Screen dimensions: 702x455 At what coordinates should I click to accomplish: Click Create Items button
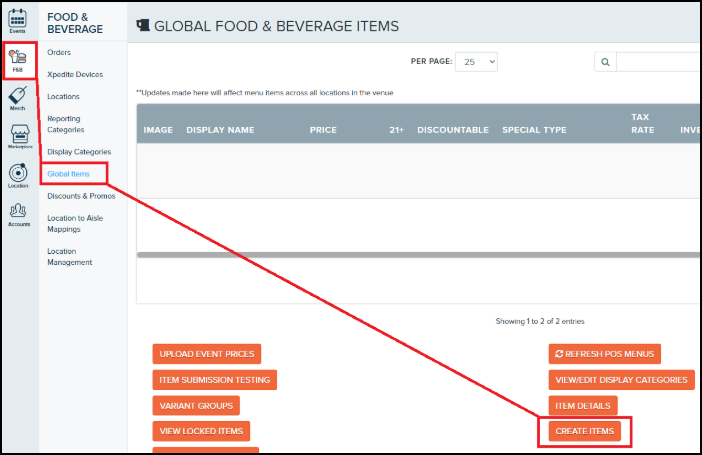click(585, 431)
